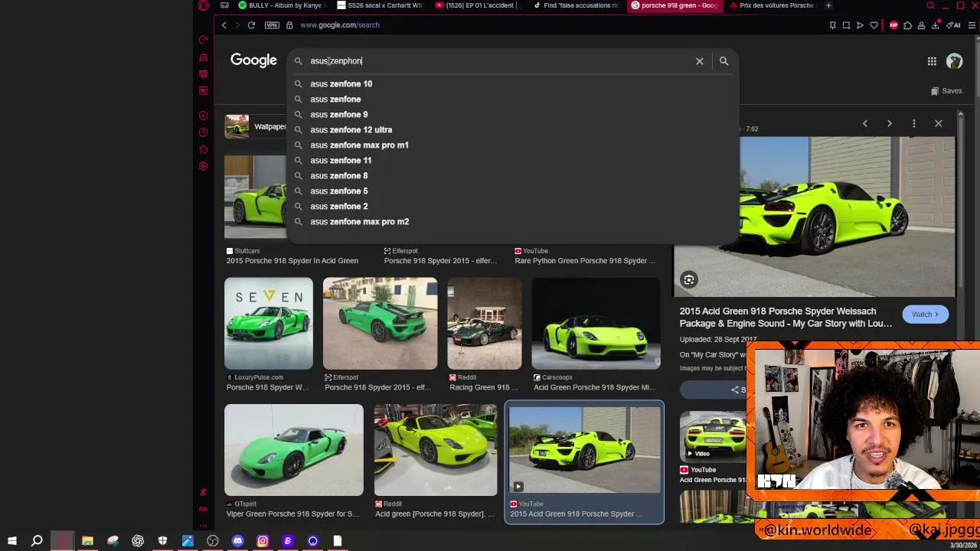Open the browser extensions cube icon
Viewport: 980px width, 551px height.
tap(907, 25)
